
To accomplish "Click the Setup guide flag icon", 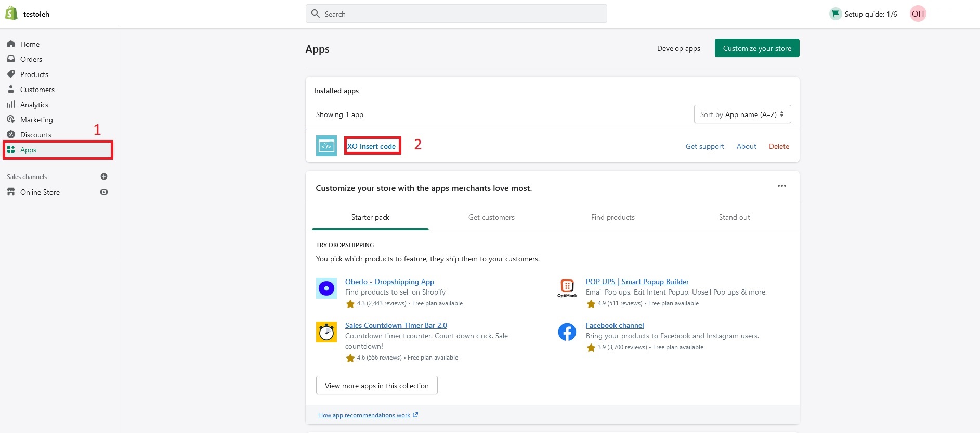I will 835,14.
